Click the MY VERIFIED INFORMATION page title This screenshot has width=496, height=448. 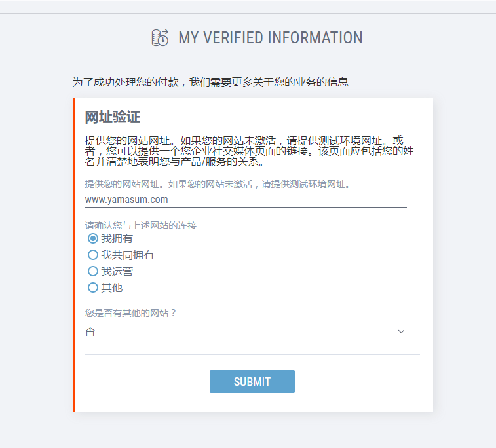click(x=270, y=37)
